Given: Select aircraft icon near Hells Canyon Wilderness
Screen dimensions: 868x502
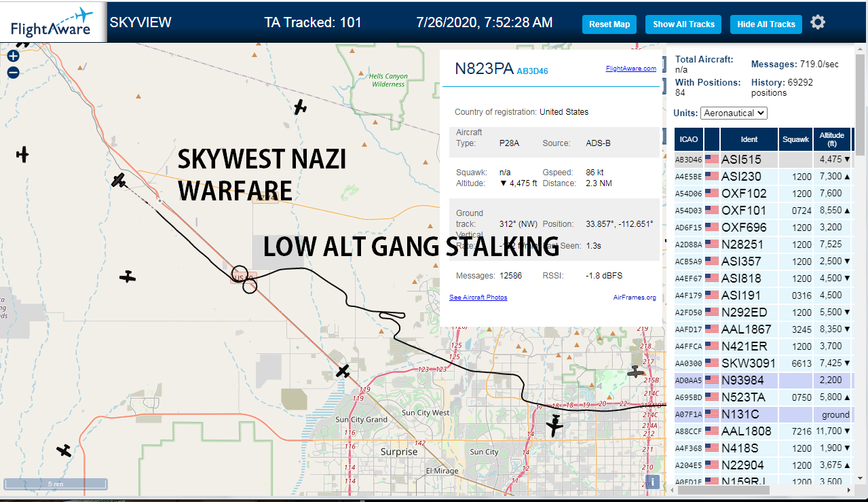Looking at the screenshot, I should (x=301, y=107).
